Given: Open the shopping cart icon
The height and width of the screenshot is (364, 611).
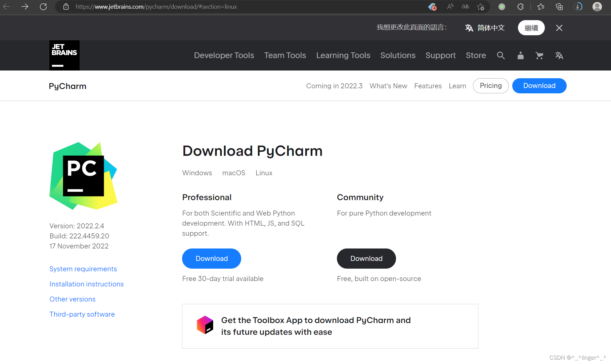Looking at the screenshot, I should tap(539, 55).
